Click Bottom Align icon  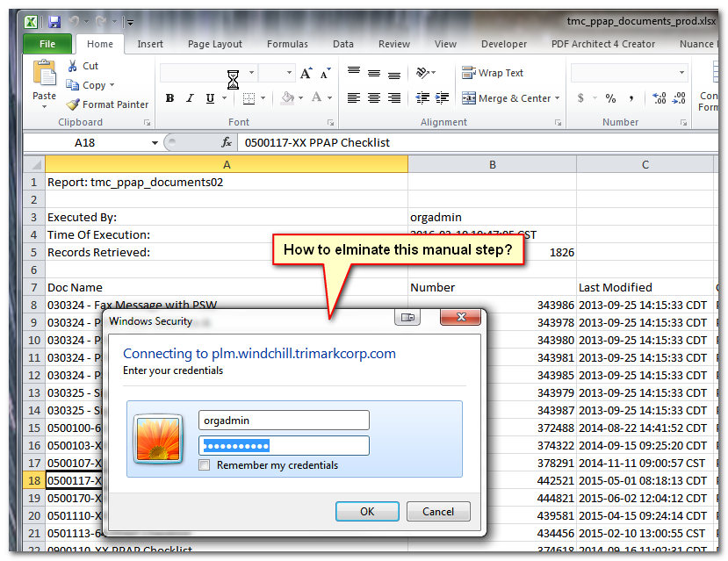point(394,75)
